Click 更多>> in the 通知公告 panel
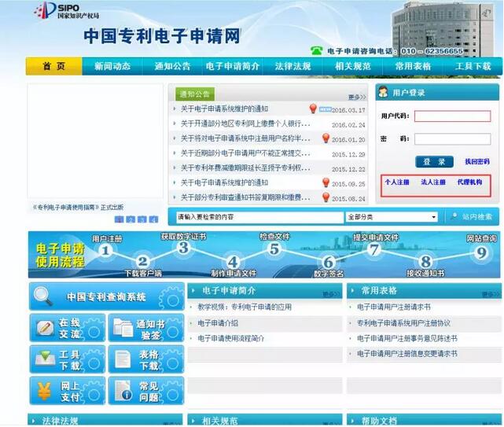 pos(357,97)
